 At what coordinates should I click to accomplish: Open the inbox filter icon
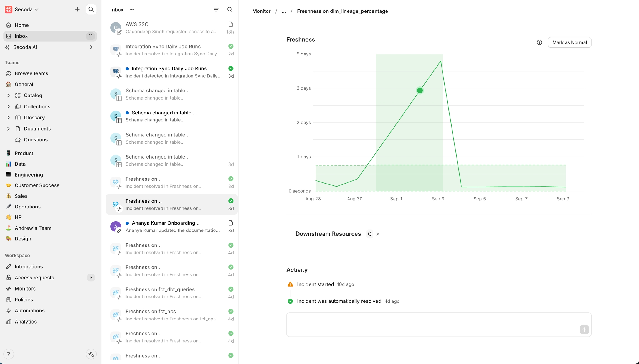216,10
